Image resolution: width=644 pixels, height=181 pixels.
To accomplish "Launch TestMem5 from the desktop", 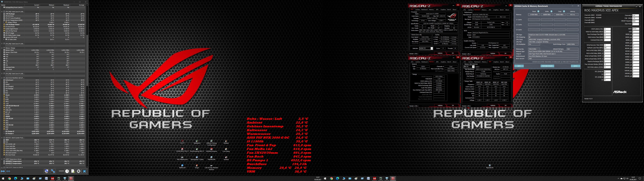I will [x=197, y=142].
